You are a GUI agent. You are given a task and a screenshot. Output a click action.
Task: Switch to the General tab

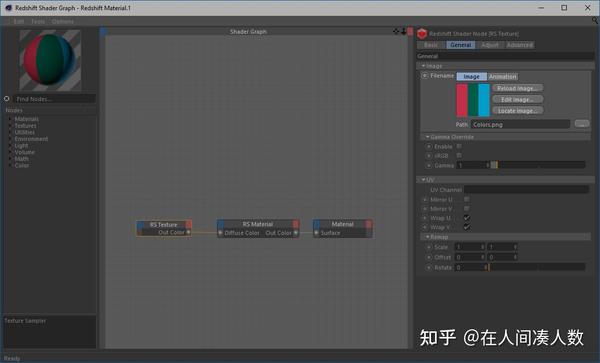(x=460, y=45)
